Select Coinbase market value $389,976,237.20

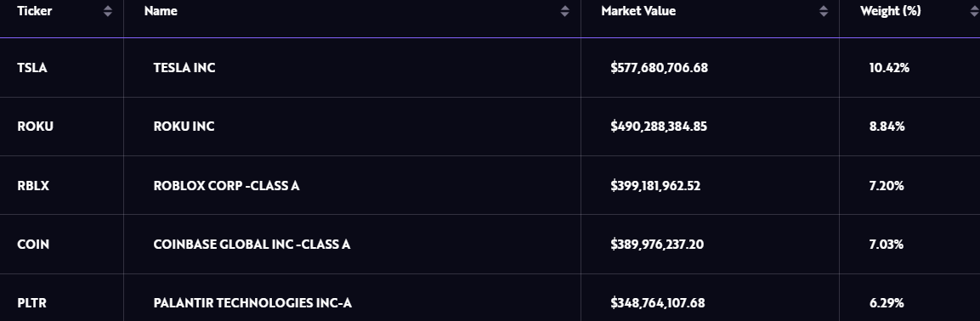pyautogui.click(x=657, y=245)
